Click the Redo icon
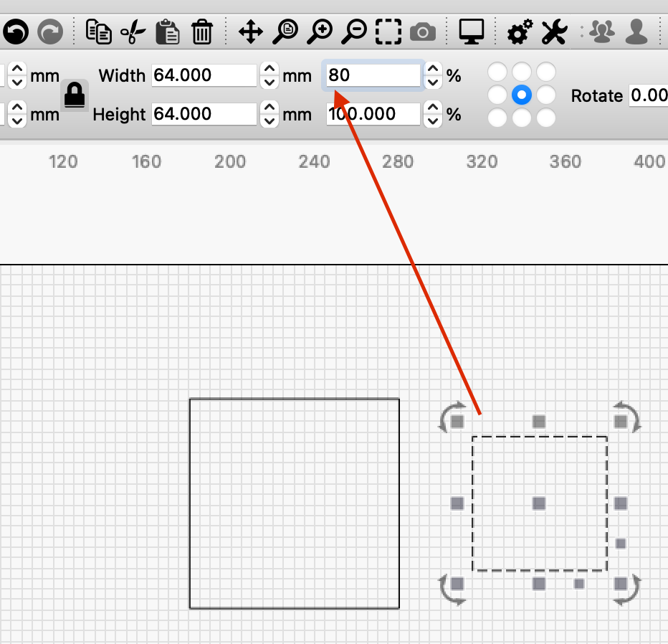The height and width of the screenshot is (644, 668). pyautogui.click(x=50, y=32)
